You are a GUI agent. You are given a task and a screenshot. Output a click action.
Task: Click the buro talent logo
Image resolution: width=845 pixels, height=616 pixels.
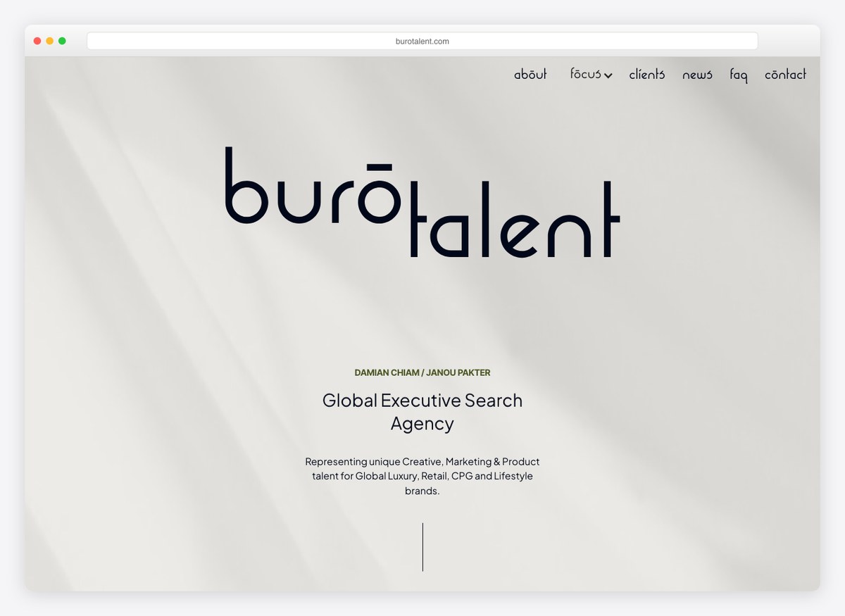click(x=423, y=202)
